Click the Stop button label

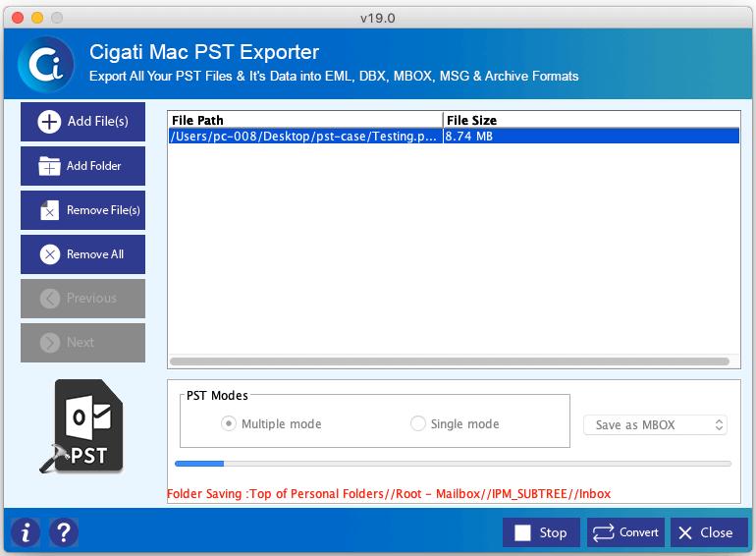(553, 532)
